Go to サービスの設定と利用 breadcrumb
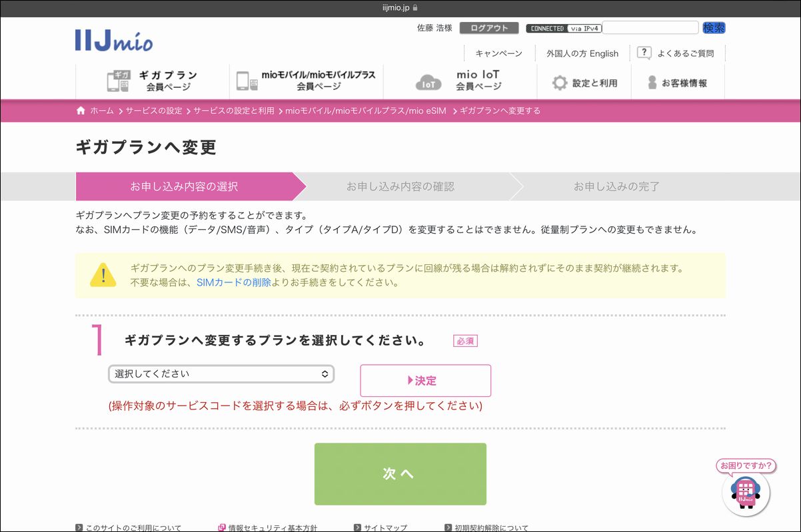Image resolution: width=801 pixels, height=532 pixels. pos(234,111)
